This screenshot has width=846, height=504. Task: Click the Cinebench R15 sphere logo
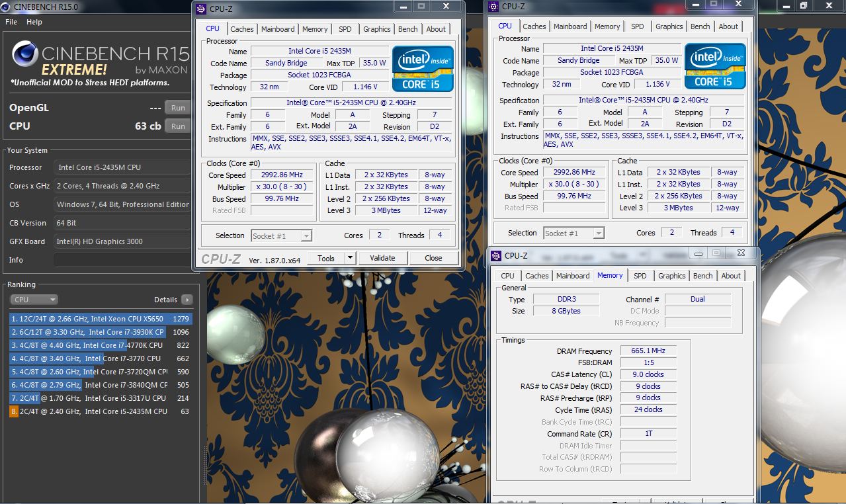[x=24, y=55]
